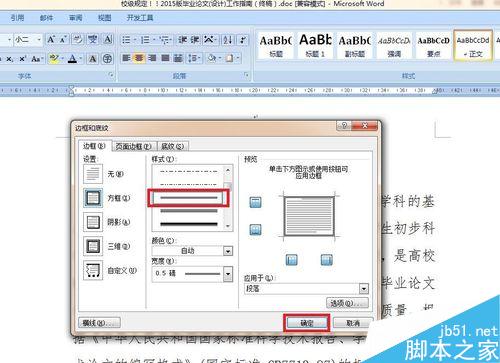The image size is (500, 363).
Task: Select the 三维 (3-D) border setting
Action: (93, 246)
